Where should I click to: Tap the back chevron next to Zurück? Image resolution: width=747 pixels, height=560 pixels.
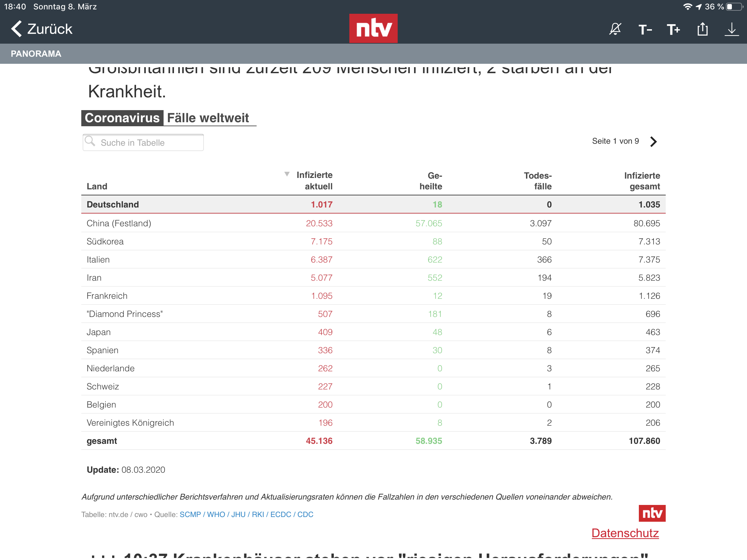16,29
